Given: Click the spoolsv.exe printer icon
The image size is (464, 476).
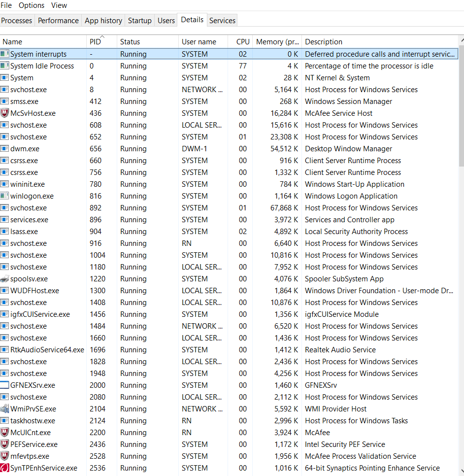Looking at the screenshot, I should (4, 279).
